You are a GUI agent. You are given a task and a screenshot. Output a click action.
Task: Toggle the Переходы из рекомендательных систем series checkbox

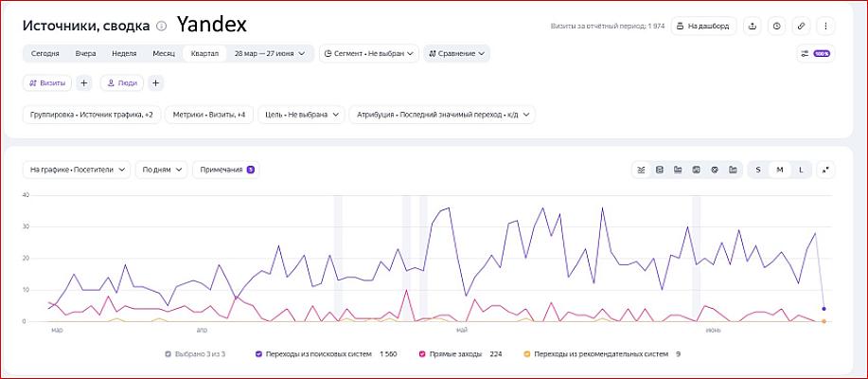point(526,353)
